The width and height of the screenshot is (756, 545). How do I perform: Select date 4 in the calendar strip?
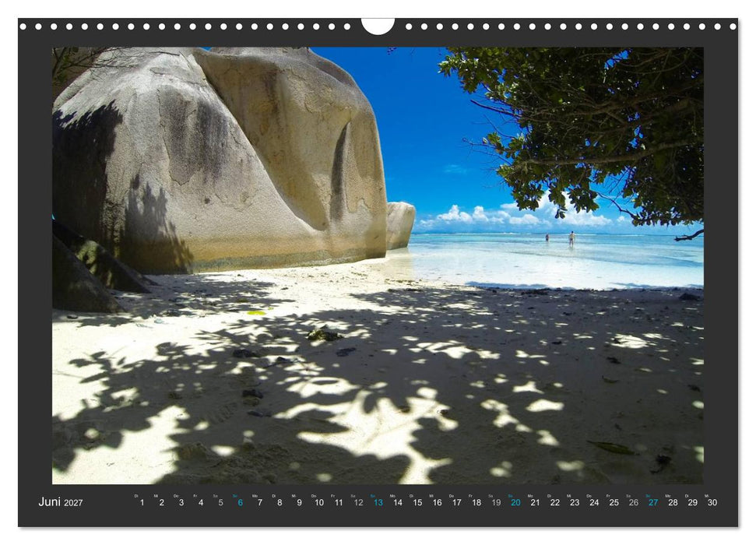[x=201, y=502]
